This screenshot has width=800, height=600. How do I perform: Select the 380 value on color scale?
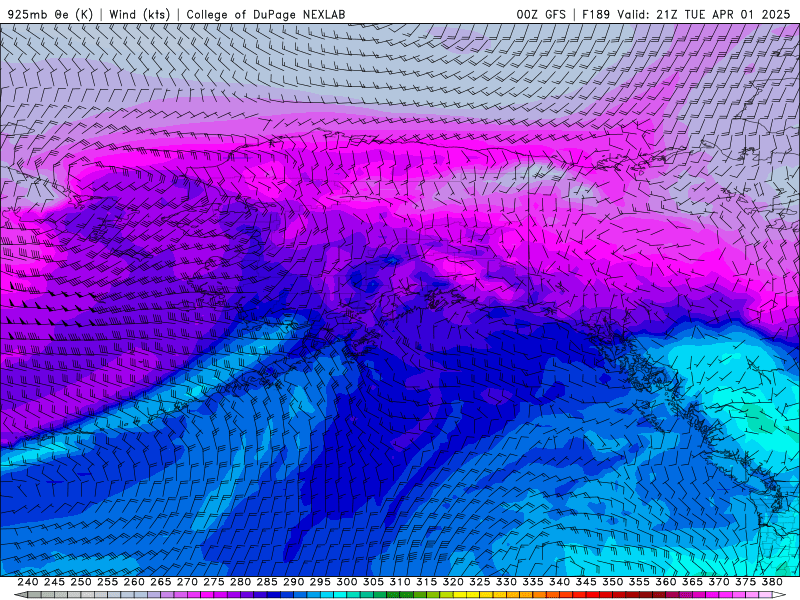(772, 582)
